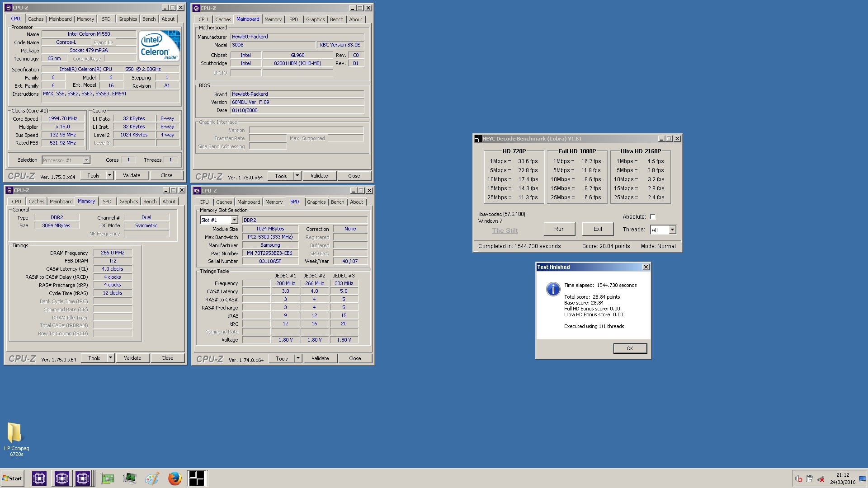Click the Start button

(x=12, y=478)
